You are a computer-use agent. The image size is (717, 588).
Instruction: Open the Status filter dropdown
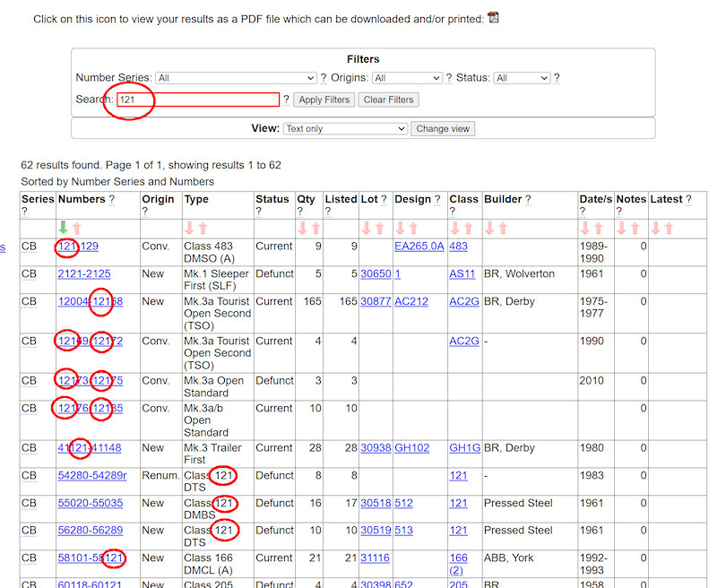click(521, 78)
